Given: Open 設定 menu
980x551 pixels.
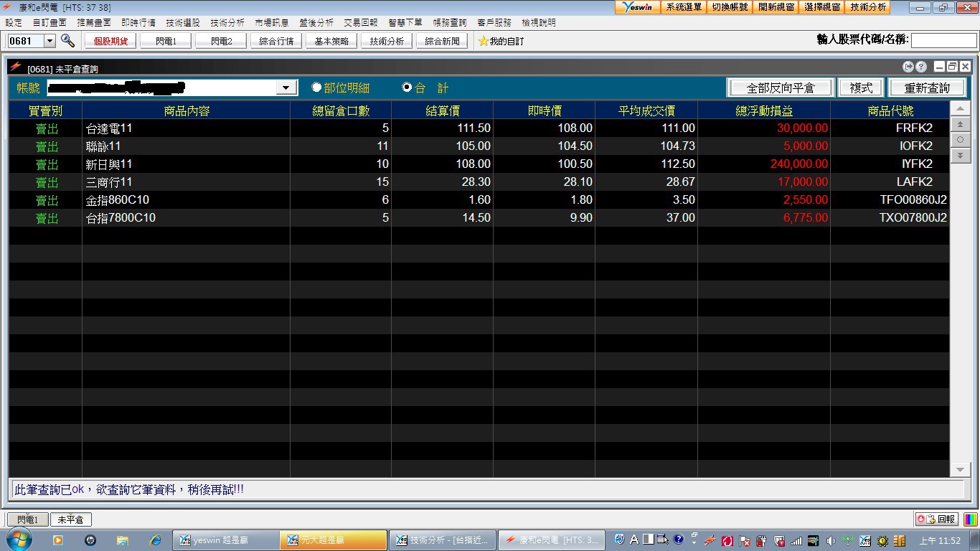Looking at the screenshot, I should (14, 23).
